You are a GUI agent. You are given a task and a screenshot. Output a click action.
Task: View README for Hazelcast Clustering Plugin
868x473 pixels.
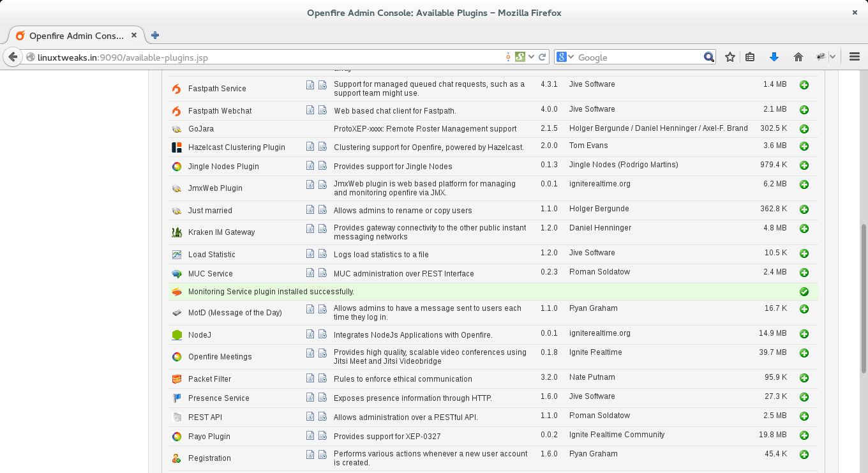(310, 146)
